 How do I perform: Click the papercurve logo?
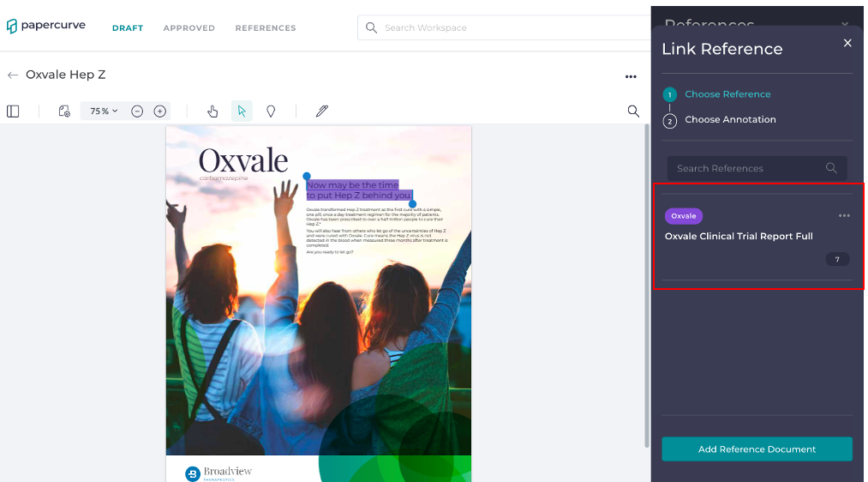[x=46, y=26]
